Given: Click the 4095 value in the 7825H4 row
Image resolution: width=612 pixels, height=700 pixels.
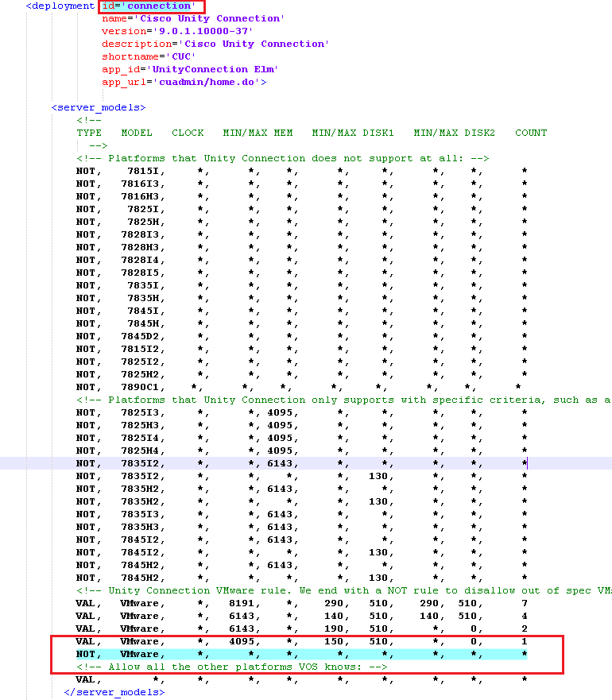Looking at the screenshot, I should pos(280,451).
